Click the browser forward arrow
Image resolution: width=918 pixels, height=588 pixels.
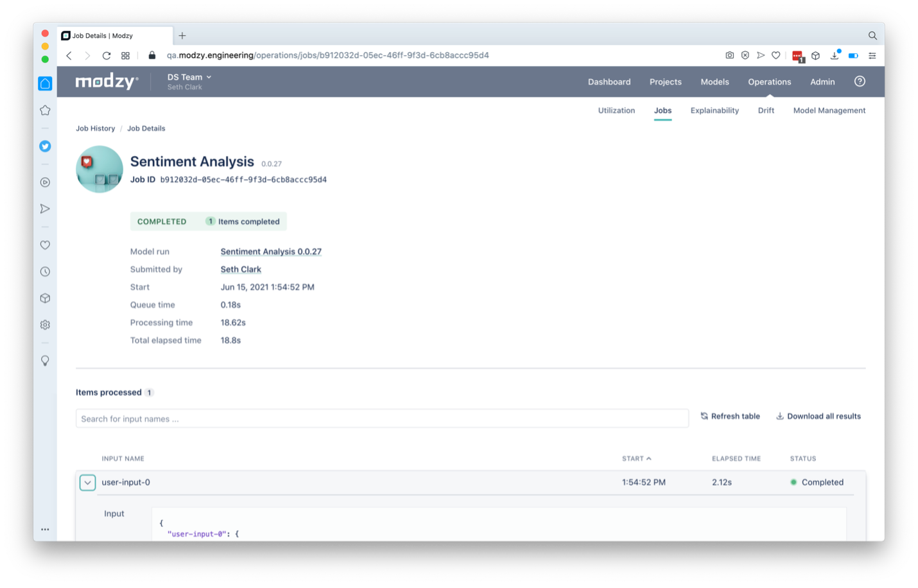[x=87, y=56]
